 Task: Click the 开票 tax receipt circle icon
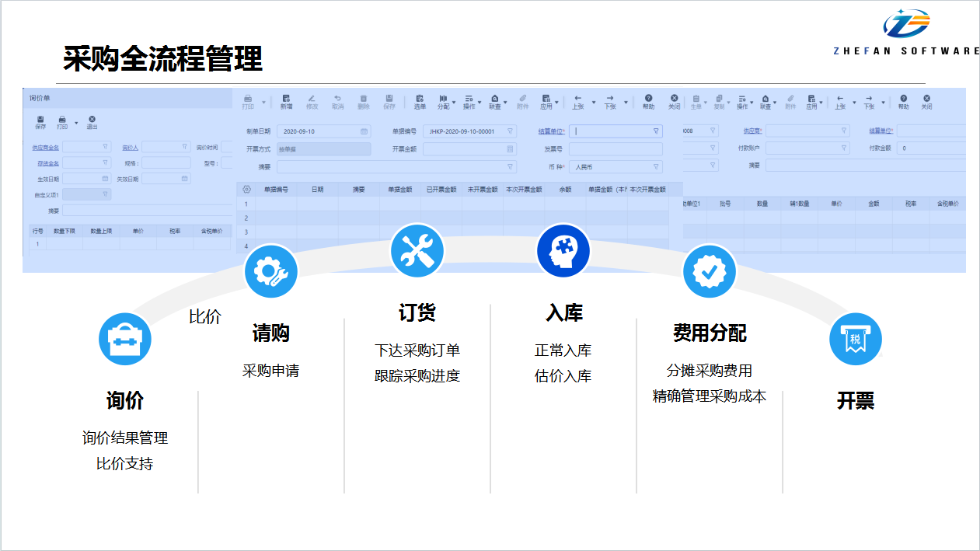855,339
